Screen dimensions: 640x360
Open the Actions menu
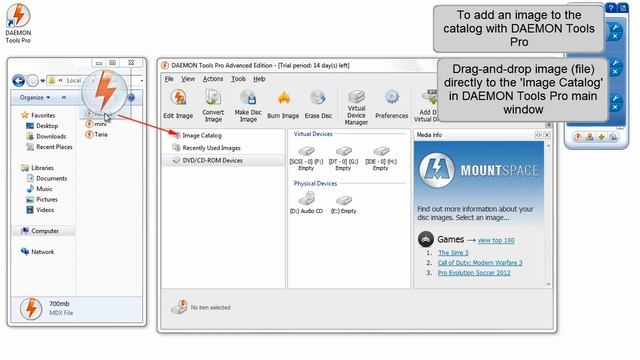pyautogui.click(x=213, y=79)
